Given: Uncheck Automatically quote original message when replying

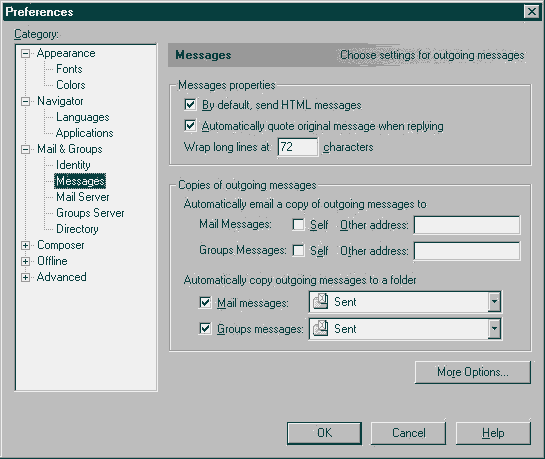Looking at the screenshot, I should tap(190, 125).
